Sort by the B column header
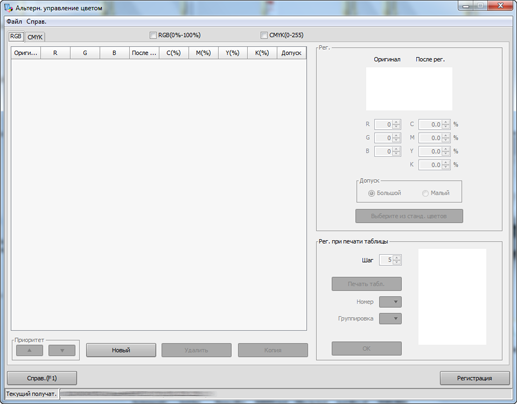The height and width of the screenshot is (404, 517). 114,53
